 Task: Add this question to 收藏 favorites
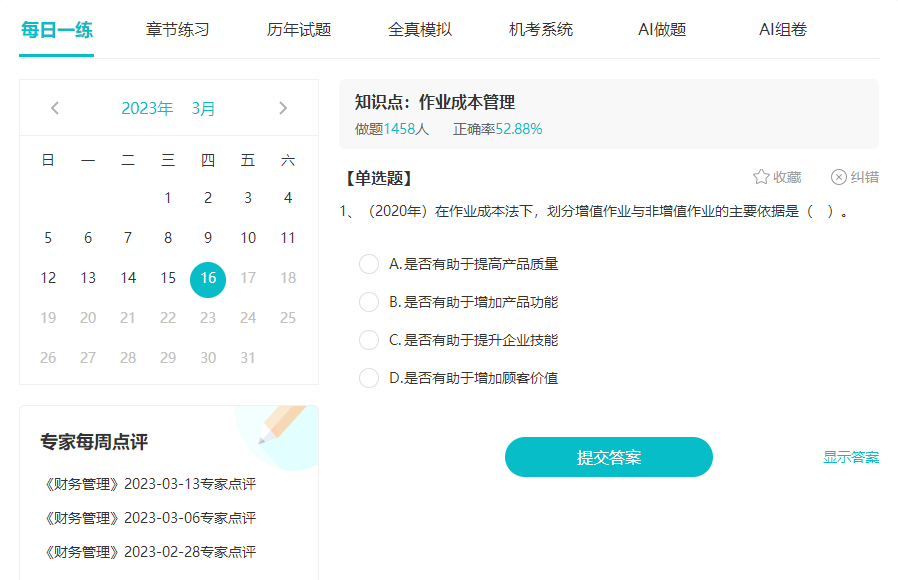click(x=779, y=177)
